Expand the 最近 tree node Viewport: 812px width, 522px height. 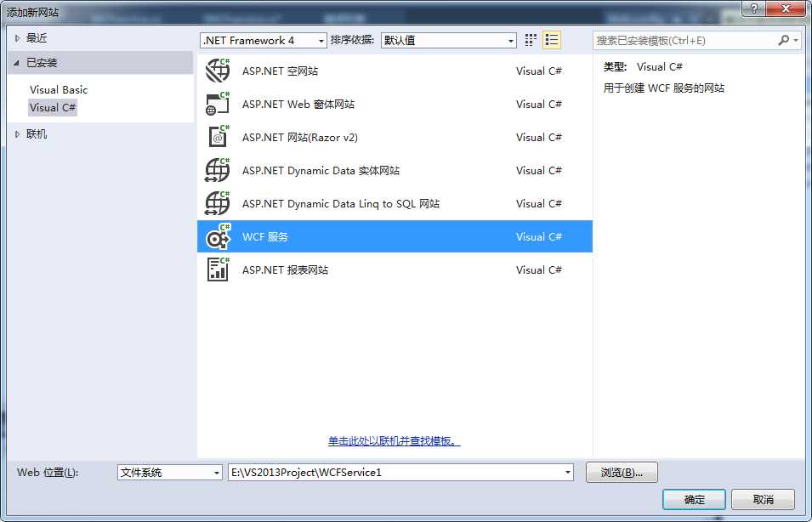(x=18, y=37)
